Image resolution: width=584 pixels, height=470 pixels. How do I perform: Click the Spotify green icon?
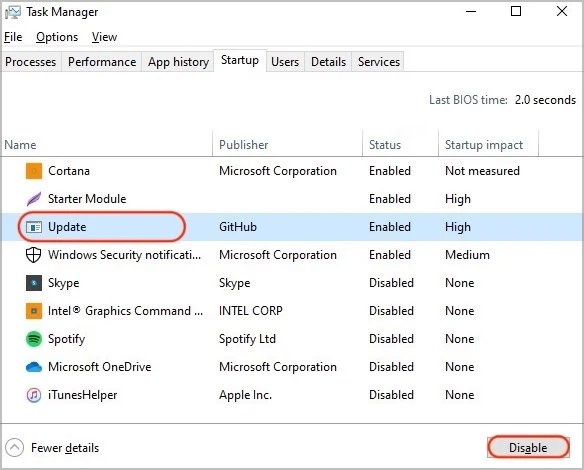(x=34, y=339)
